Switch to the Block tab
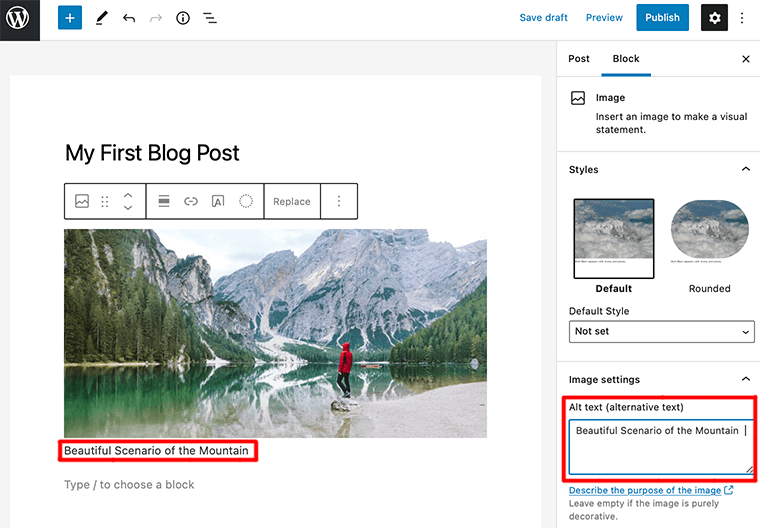This screenshot has height=528, width=760. 626,59
